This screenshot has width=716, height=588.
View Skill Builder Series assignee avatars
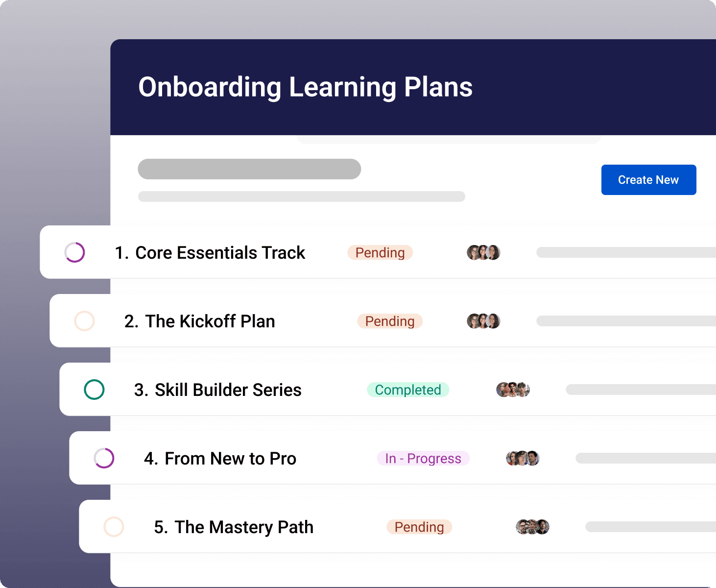(x=513, y=390)
